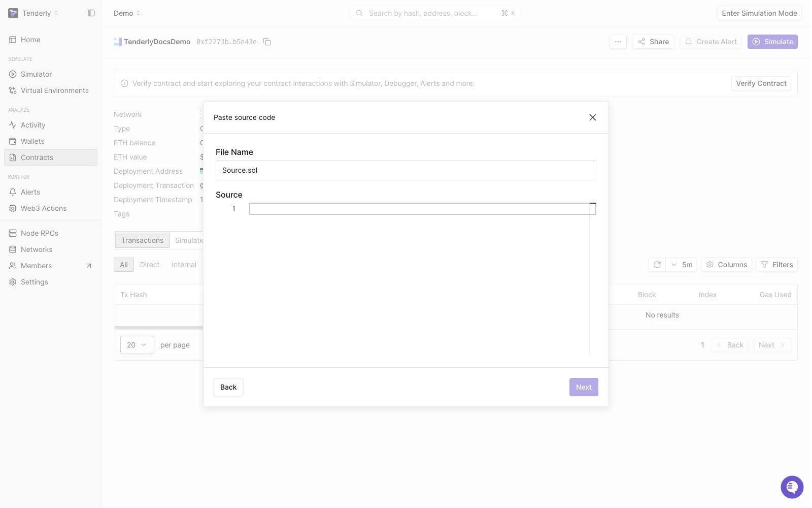This screenshot has width=812, height=508.
Task: Click Enter Simulation Mode button
Action: click(x=759, y=13)
